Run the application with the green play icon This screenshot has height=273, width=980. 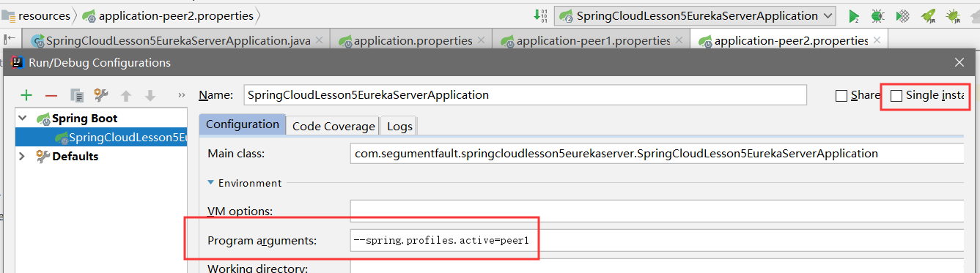pyautogui.click(x=854, y=16)
